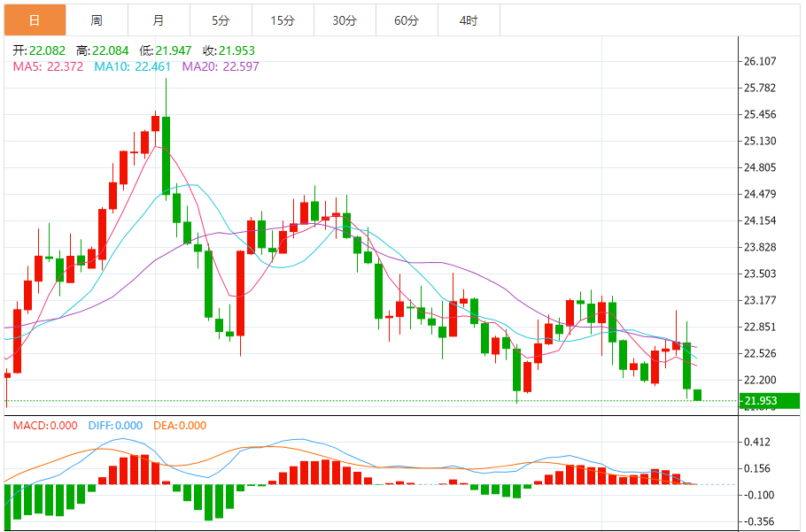Click the 24.154 price axis label
Screen dimensions: 806x532
760,220
